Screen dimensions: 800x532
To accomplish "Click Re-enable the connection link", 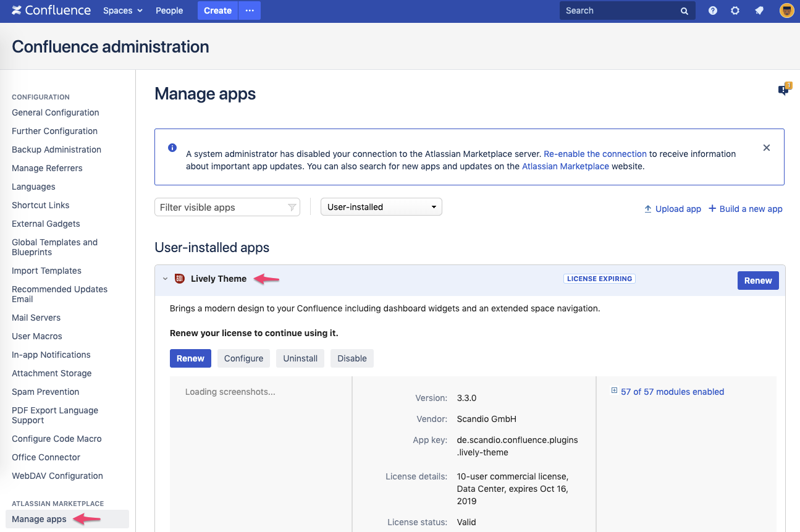I will (x=595, y=154).
